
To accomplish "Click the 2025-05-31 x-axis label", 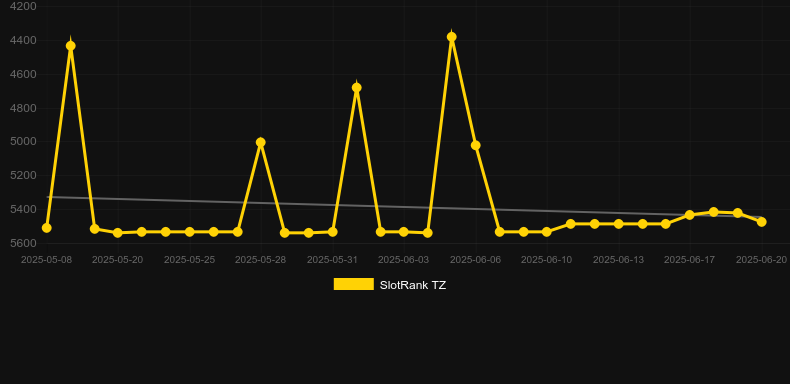I will [x=333, y=260].
